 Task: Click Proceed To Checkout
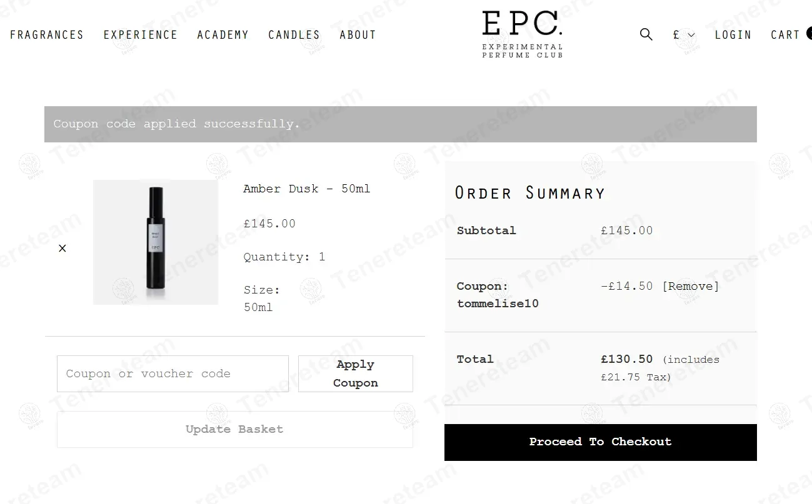600,442
